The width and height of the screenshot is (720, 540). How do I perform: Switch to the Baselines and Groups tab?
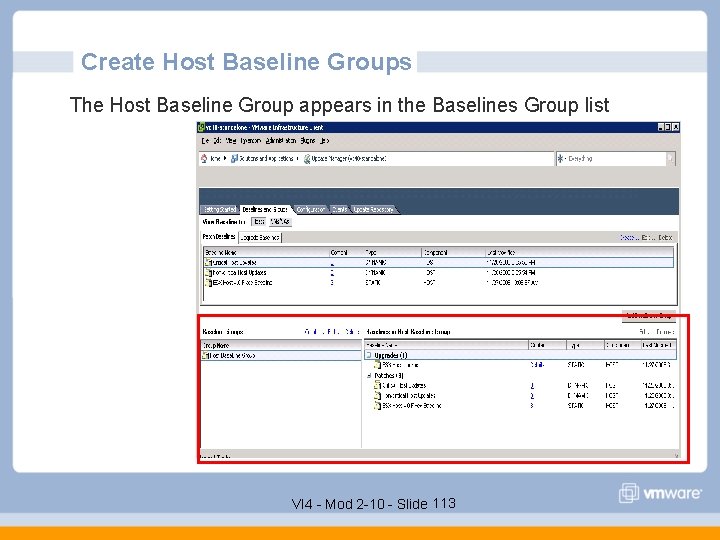click(265, 209)
